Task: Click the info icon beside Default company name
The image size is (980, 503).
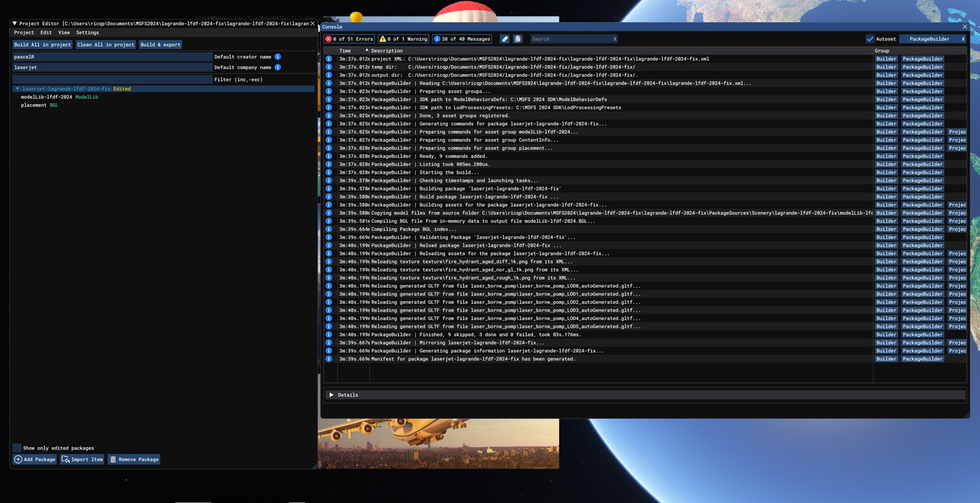Action: (278, 67)
